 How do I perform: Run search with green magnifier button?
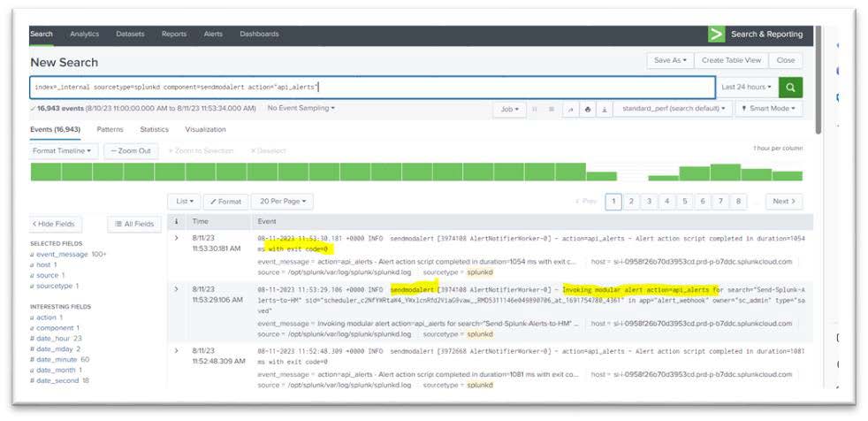coord(790,87)
